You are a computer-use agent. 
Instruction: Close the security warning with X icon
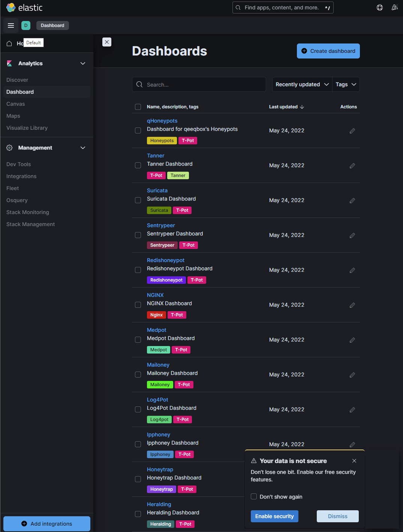(x=354, y=461)
